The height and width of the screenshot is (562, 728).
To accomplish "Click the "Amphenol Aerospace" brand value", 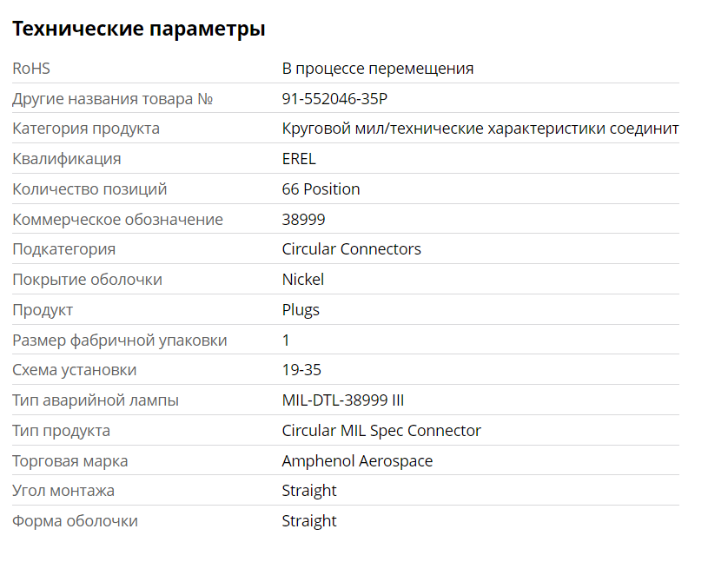I will click(357, 461).
